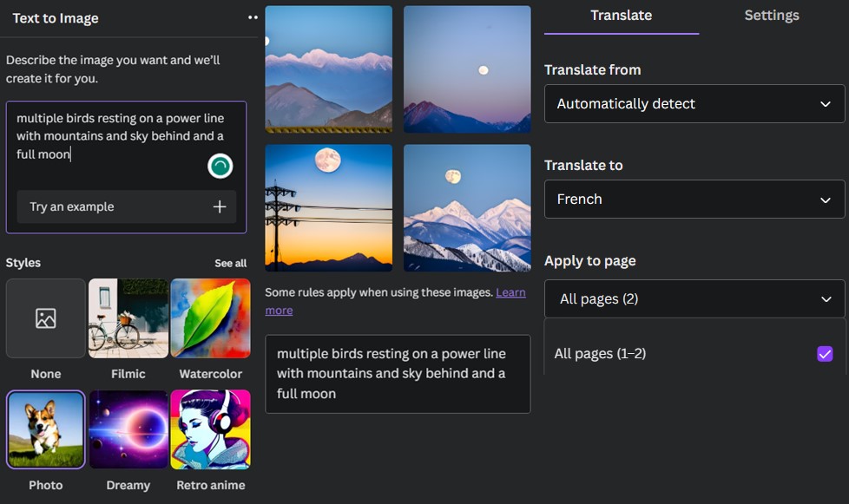Select the Filmic style
This screenshot has width=849, height=504.
pyautogui.click(x=128, y=318)
